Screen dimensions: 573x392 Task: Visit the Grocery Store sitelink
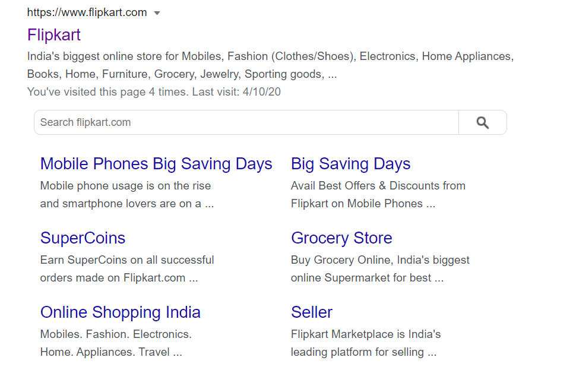tap(341, 238)
